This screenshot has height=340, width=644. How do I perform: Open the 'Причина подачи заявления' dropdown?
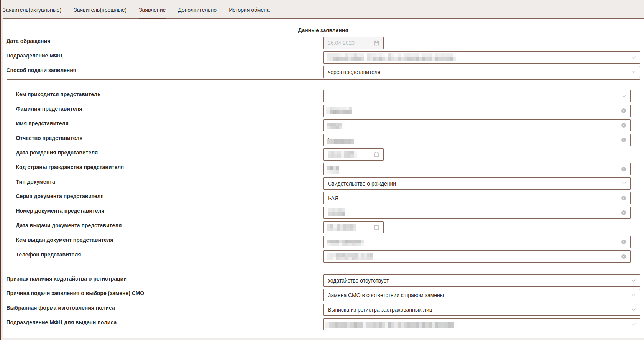(633, 295)
